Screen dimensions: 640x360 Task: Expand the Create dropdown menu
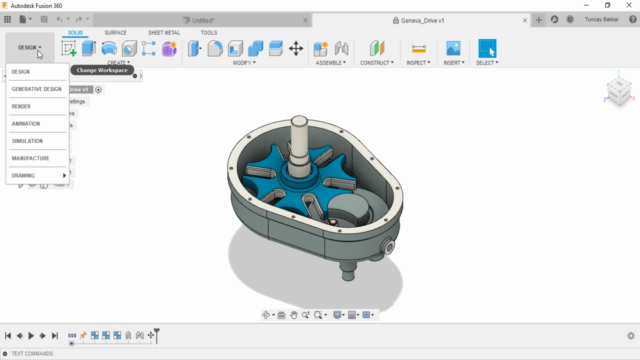[x=119, y=62]
